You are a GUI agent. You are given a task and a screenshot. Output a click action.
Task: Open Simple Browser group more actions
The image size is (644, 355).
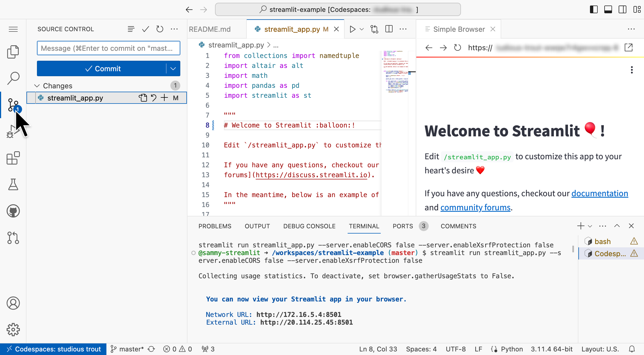click(x=631, y=29)
